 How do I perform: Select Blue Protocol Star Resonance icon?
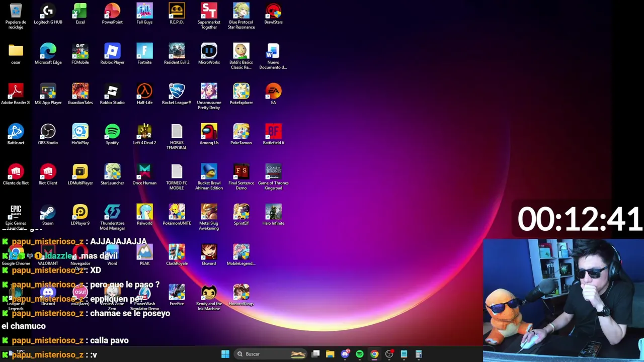[x=241, y=16]
